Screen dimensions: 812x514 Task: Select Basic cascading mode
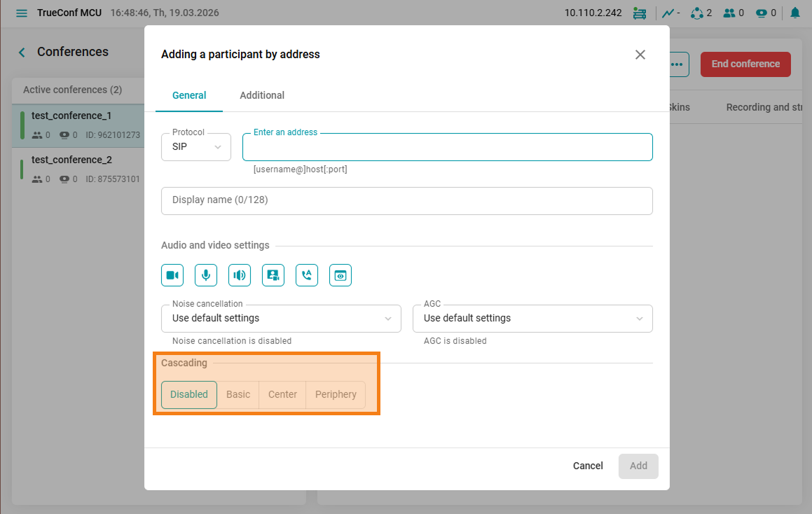click(238, 394)
